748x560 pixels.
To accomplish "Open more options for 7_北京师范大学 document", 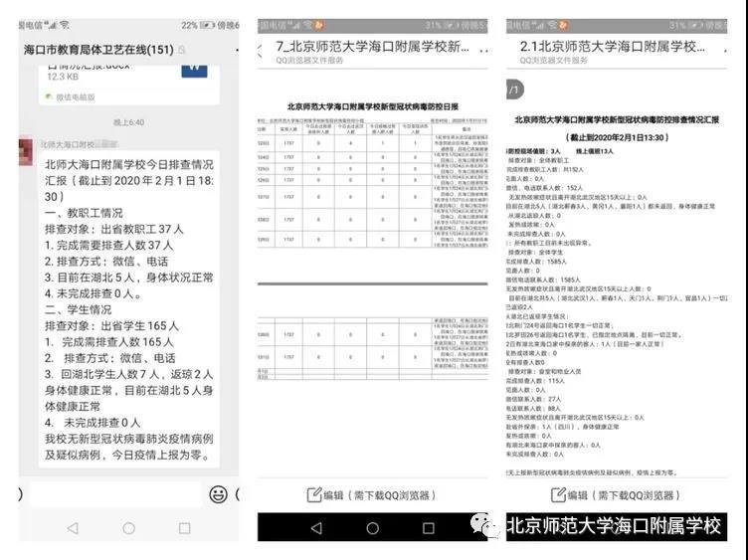I will 483,50.
